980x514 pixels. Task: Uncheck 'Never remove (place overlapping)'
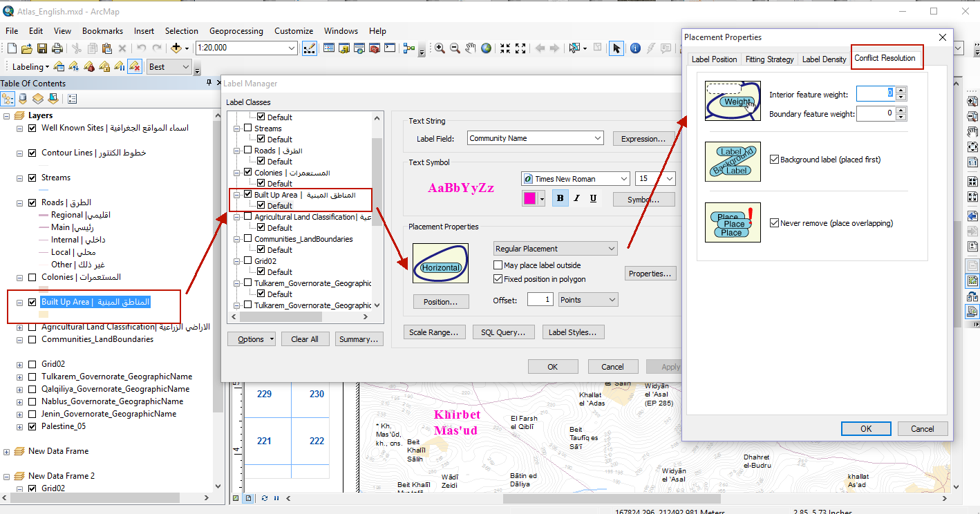(774, 223)
